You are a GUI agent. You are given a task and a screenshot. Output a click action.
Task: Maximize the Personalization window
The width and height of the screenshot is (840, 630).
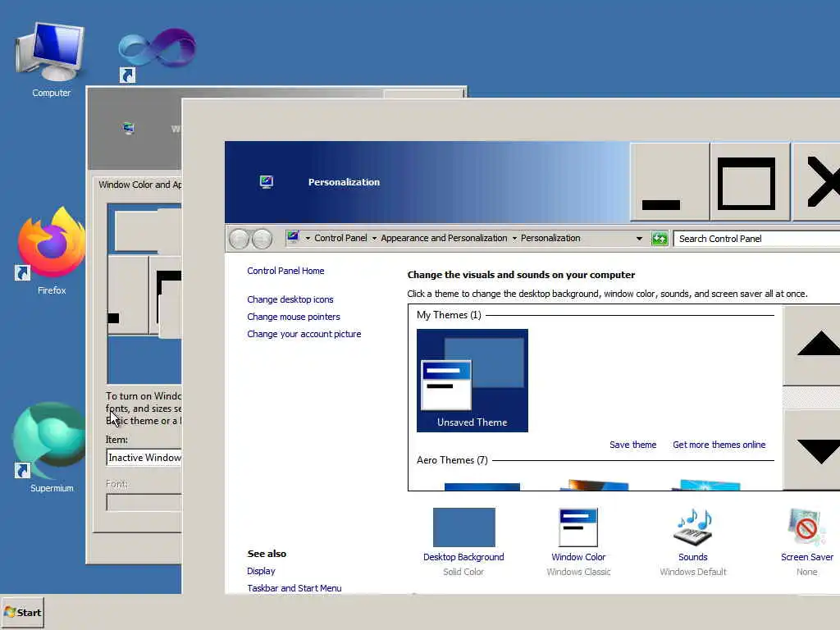(x=751, y=182)
